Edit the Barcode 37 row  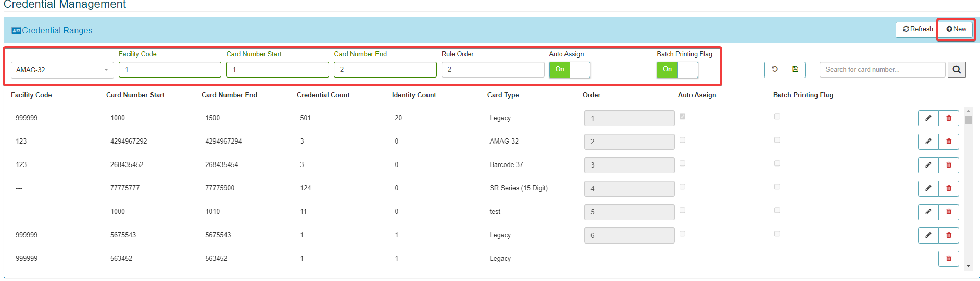(x=928, y=165)
